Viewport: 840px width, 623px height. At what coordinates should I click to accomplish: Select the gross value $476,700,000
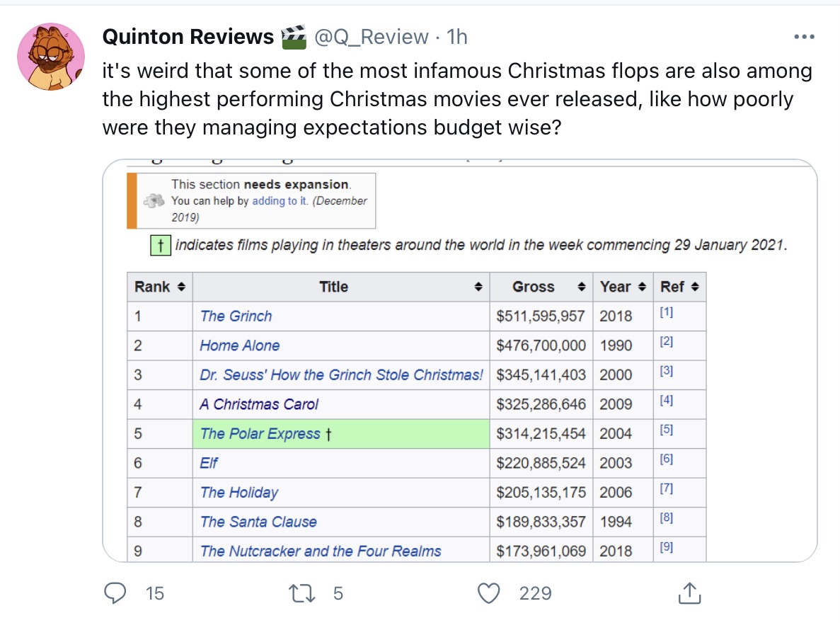[541, 345]
